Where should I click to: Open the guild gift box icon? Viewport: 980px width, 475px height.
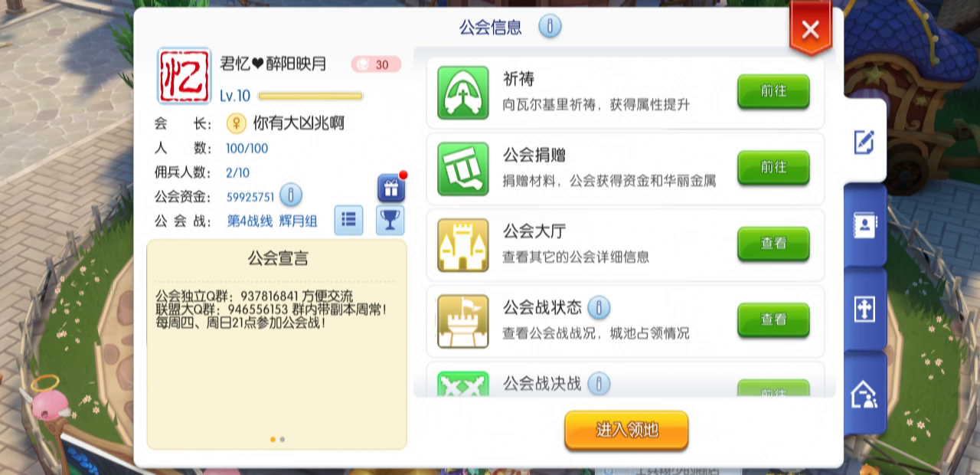coord(390,188)
